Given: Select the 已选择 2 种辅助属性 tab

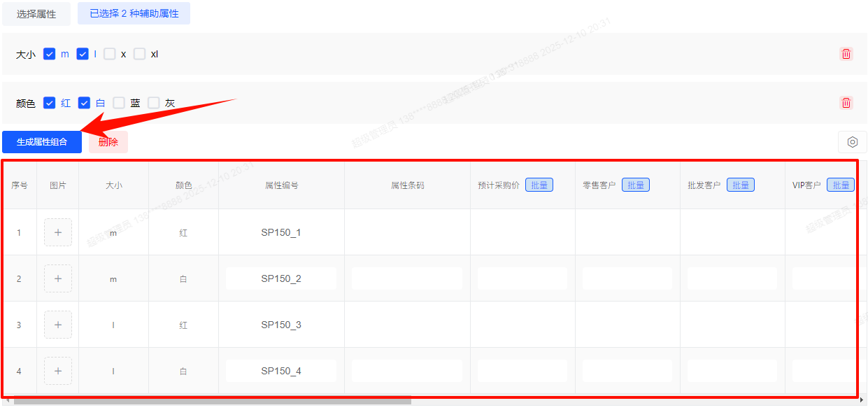Looking at the screenshot, I should coord(134,13).
